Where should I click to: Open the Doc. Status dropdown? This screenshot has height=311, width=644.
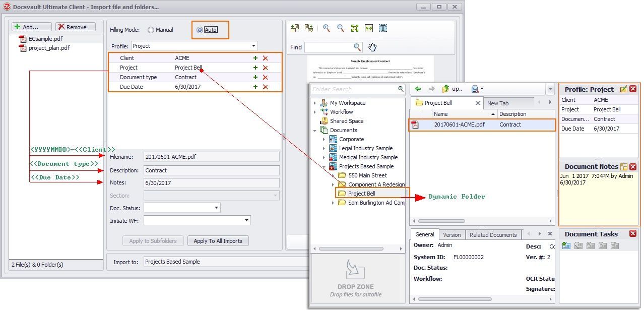click(x=217, y=208)
